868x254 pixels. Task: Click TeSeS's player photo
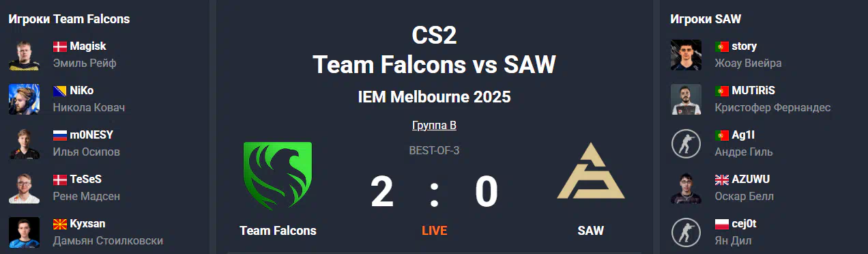(x=25, y=188)
